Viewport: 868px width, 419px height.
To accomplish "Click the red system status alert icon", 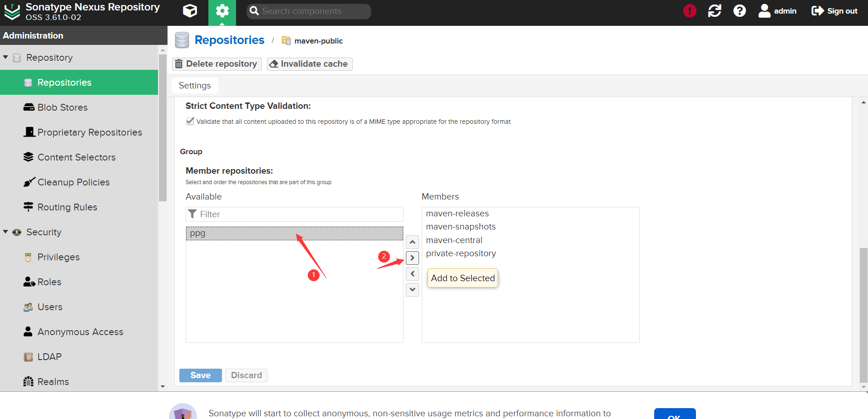I will tap(690, 11).
